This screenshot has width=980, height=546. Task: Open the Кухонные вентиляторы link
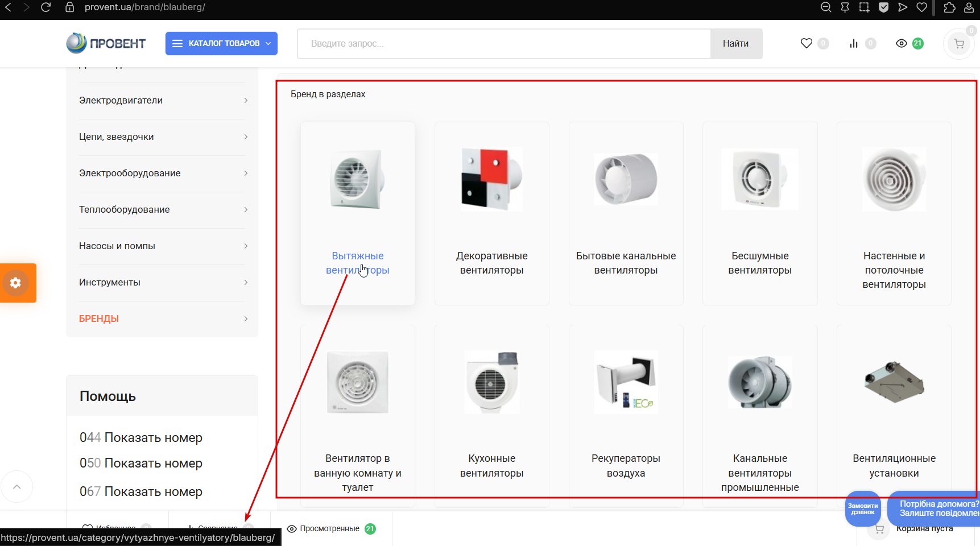492,466
